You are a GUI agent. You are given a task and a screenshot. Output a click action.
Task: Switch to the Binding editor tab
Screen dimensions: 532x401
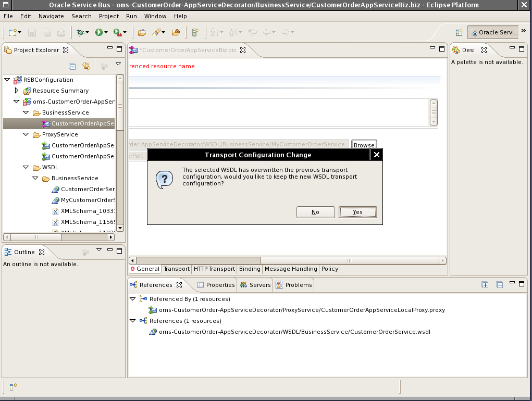pyautogui.click(x=250, y=269)
